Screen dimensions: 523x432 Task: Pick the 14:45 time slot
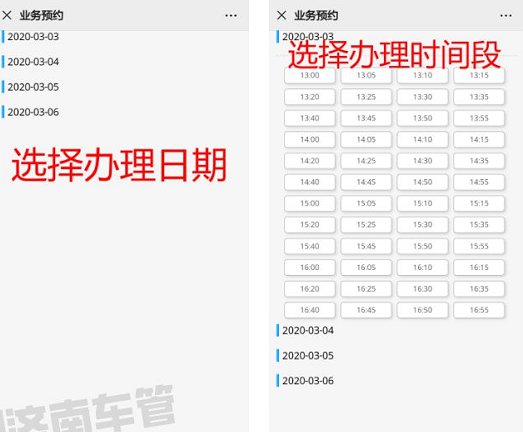[x=366, y=182]
